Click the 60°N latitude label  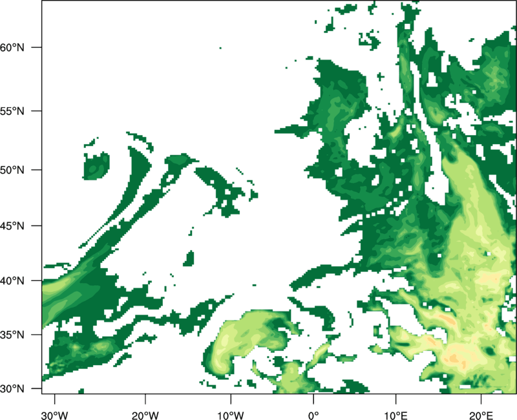point(12,47)
